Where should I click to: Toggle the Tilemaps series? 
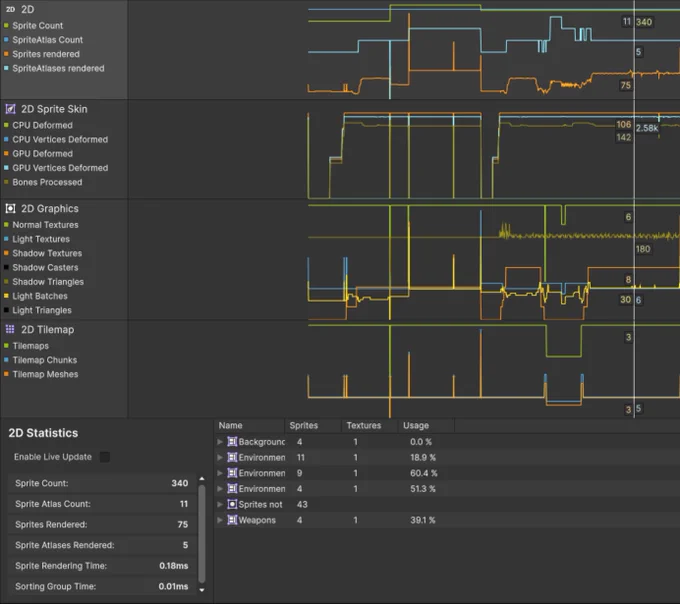coord(6,346)
